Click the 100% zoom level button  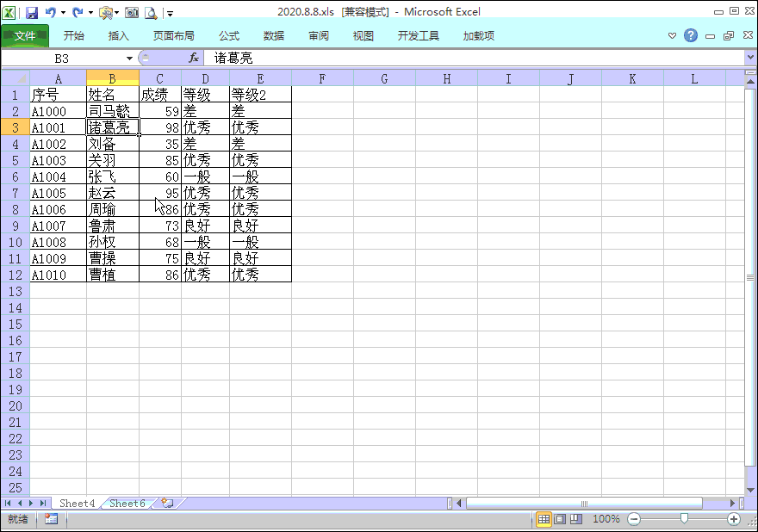pyautogui.click(x=606, y=519)
